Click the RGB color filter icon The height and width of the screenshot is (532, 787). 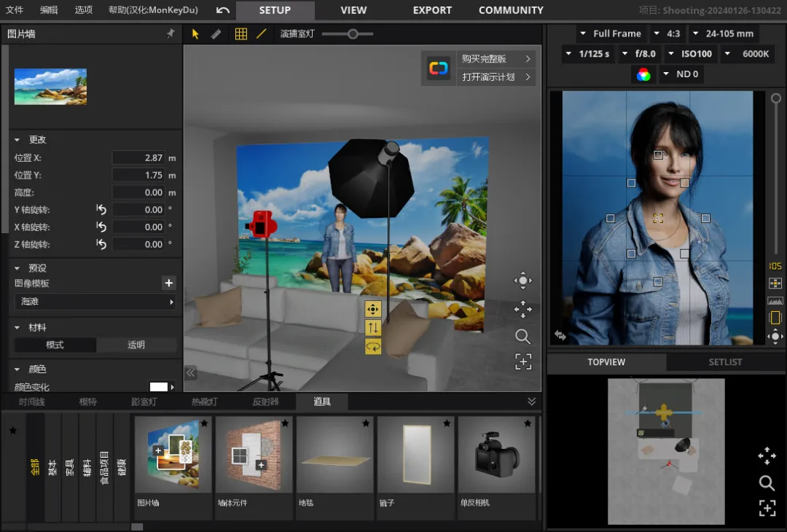(x=643, y=74)
